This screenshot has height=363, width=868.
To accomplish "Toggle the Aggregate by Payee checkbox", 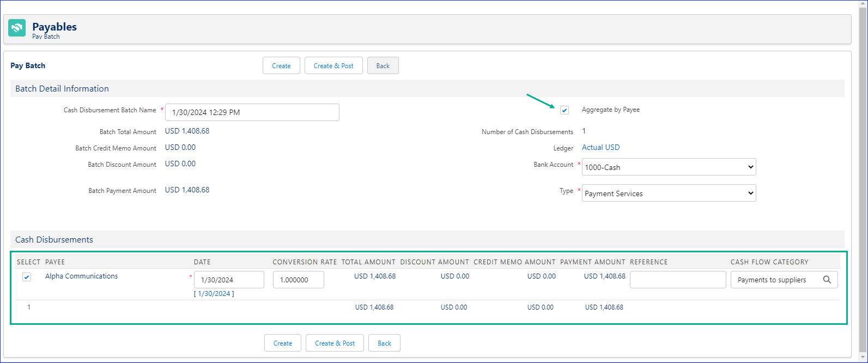I will click(x=564, y=110).
